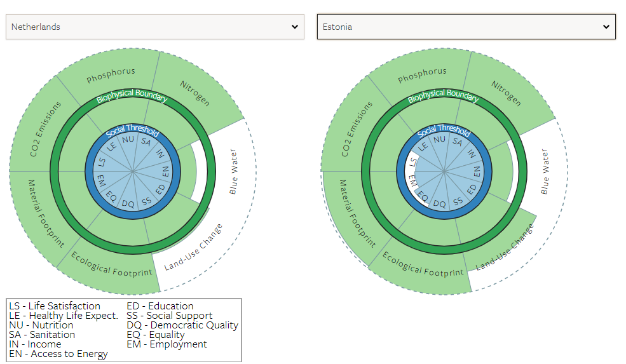Select EQ wedge in Estonia chart
The height and width of the screenshot is (364, 626).
point(423,196)
